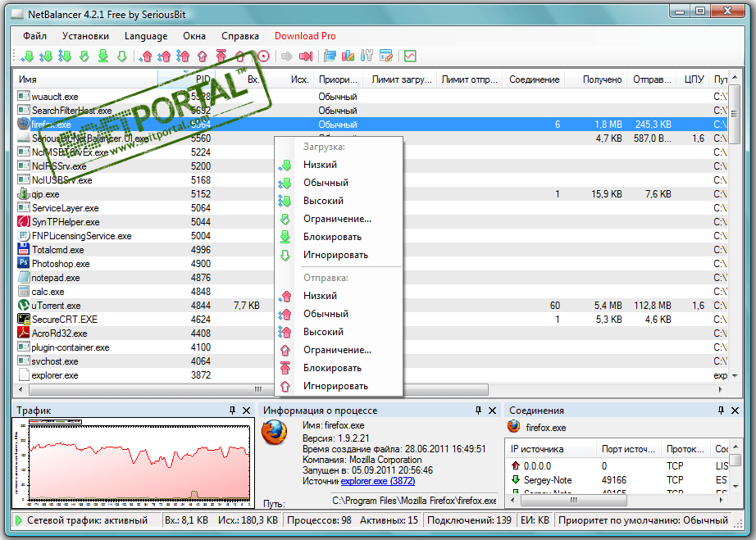Toggle pin on the Трафик panel
Screen dimensions: 756x540
click(232, 411)
